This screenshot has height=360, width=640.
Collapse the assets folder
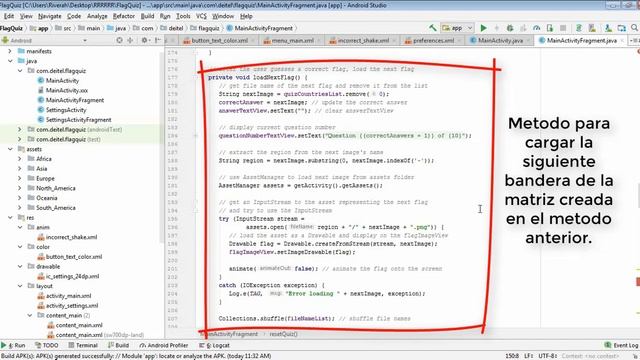pyautogui.click(x=10, y=149)
